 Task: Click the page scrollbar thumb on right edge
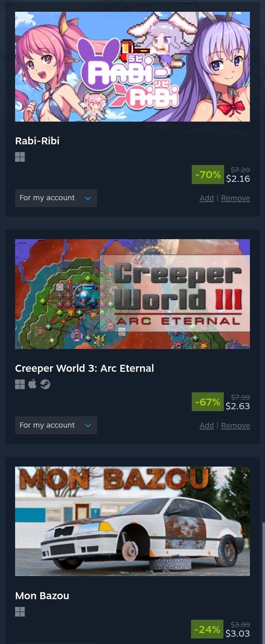click(264, 583)
